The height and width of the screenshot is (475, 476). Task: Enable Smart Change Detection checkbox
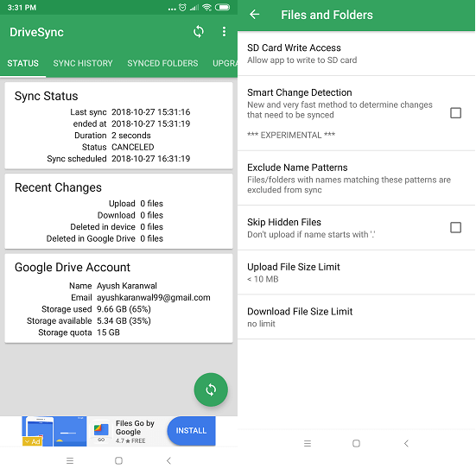[455, 113]
